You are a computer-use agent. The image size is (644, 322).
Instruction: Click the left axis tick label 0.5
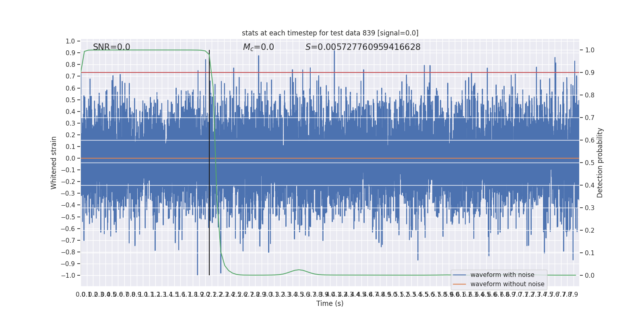coord(70,100)
